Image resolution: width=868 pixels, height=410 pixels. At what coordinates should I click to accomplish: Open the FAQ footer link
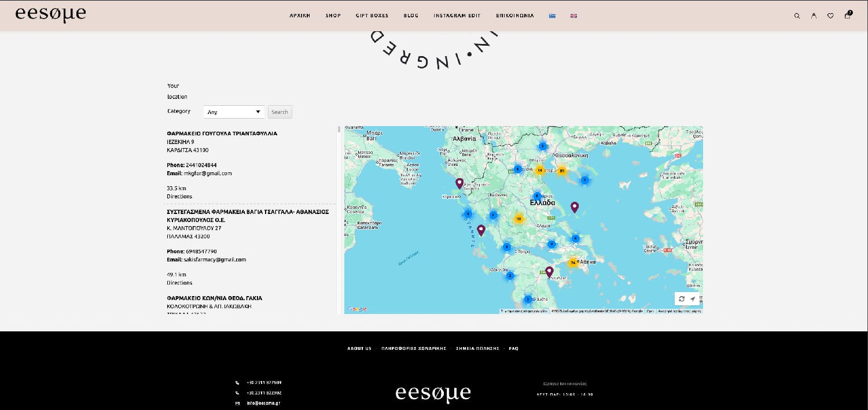(x=513, y=349)
